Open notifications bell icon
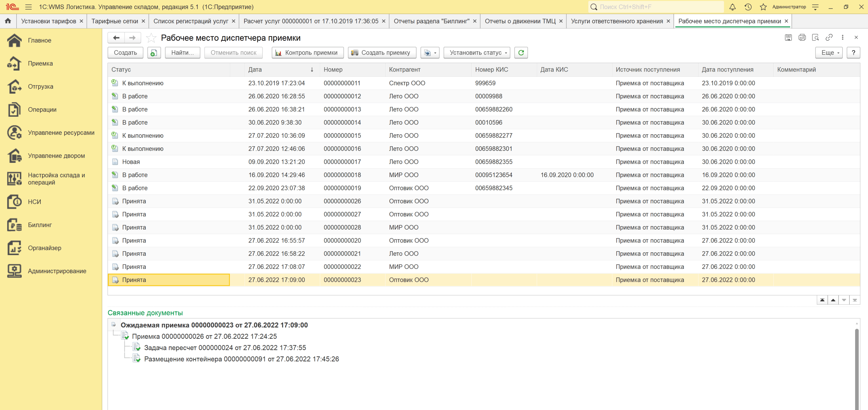The height and width of the screenshot is (410, 868). (732, 7)
